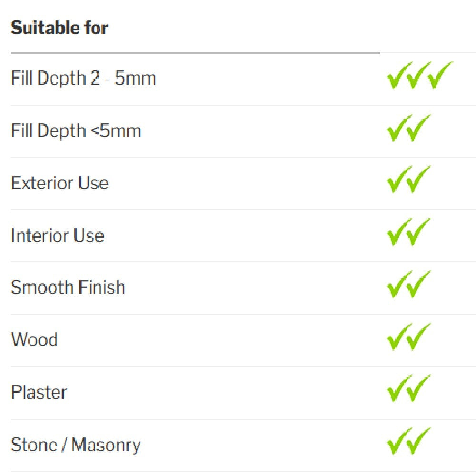Click third checkmark beside Fill Depth 2 - 5mm
Viewport: 476px width, 476px height.
click(439, 76)
